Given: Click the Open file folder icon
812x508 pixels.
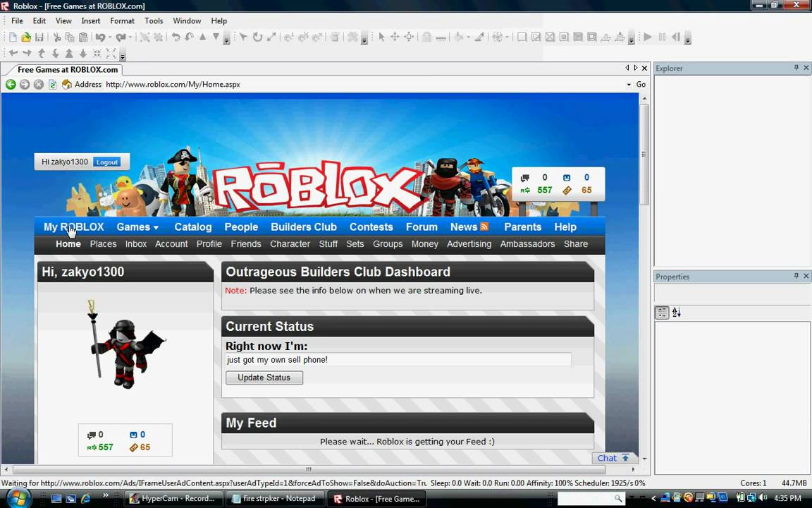Looking at the screenshot, I should (x=26, y=37).
